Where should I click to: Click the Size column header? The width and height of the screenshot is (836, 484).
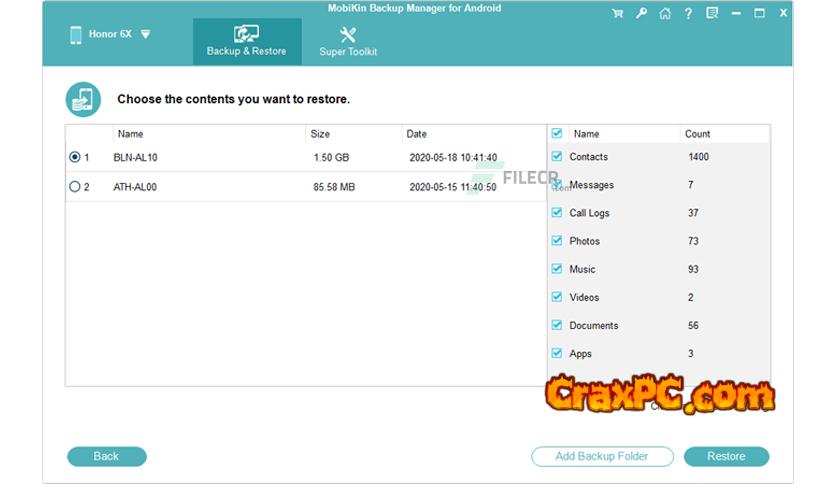320,134
